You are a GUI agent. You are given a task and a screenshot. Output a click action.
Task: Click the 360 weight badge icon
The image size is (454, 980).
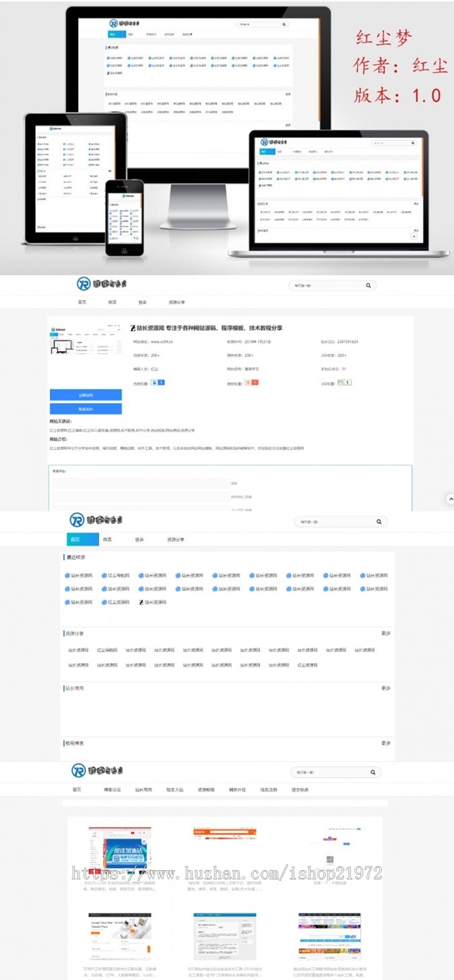click(344, 382)
